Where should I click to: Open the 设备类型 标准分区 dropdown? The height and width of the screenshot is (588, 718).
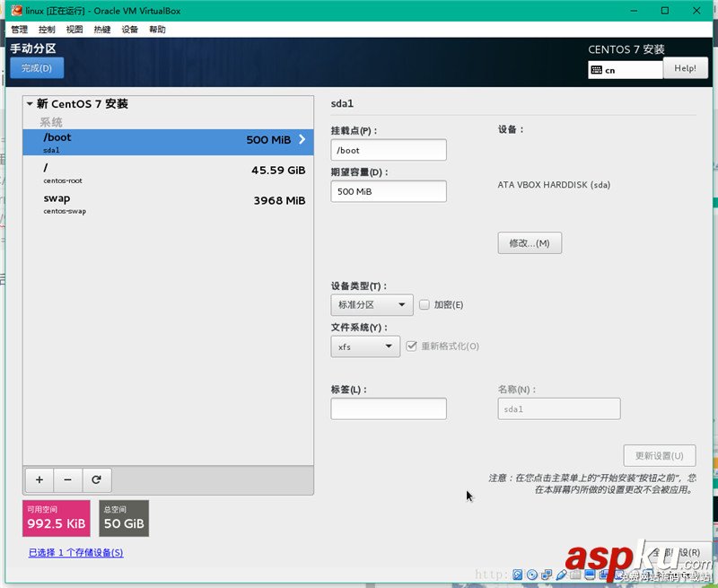(x=372, y=305)
